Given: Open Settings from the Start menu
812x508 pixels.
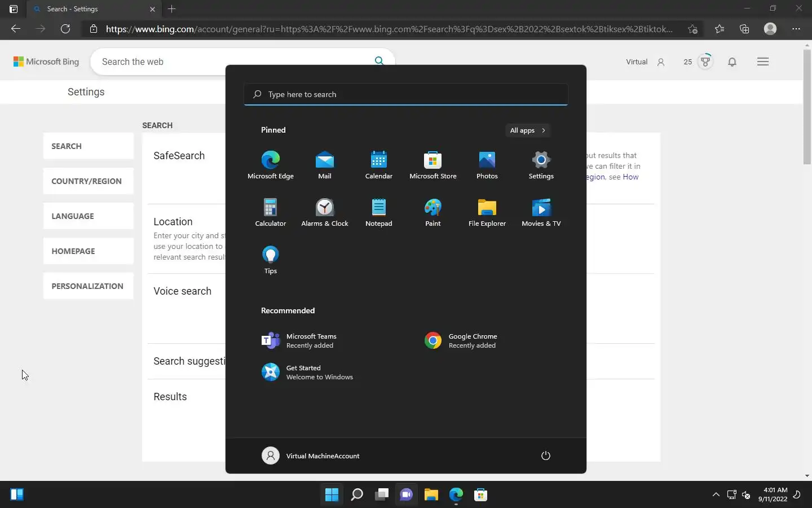Looking at the screenshot, I should [541, 165].
